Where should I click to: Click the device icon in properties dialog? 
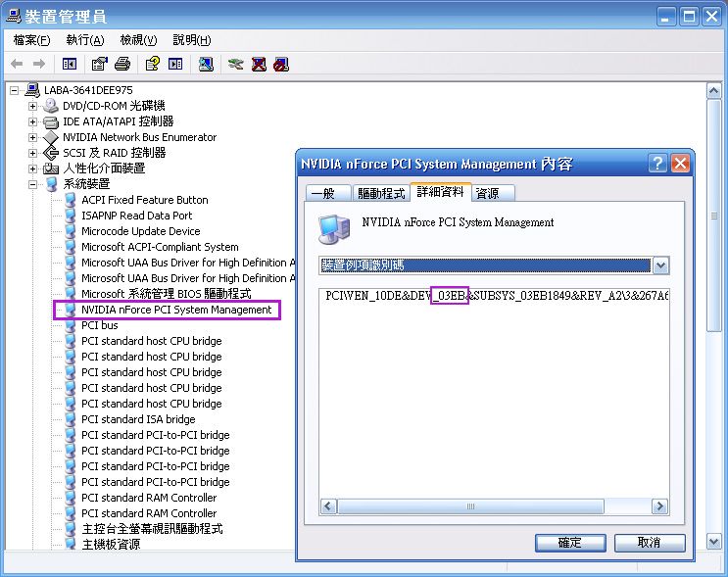(334, 229)
